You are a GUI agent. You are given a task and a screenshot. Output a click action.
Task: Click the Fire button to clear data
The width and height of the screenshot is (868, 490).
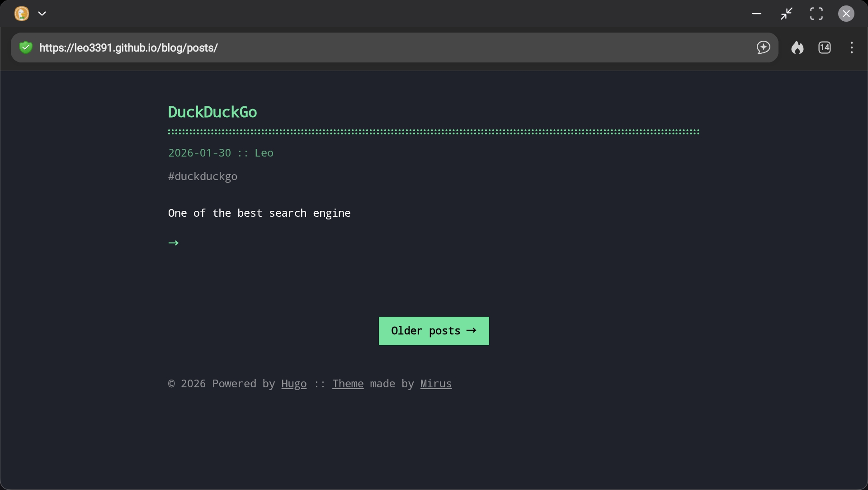(797, 48)
